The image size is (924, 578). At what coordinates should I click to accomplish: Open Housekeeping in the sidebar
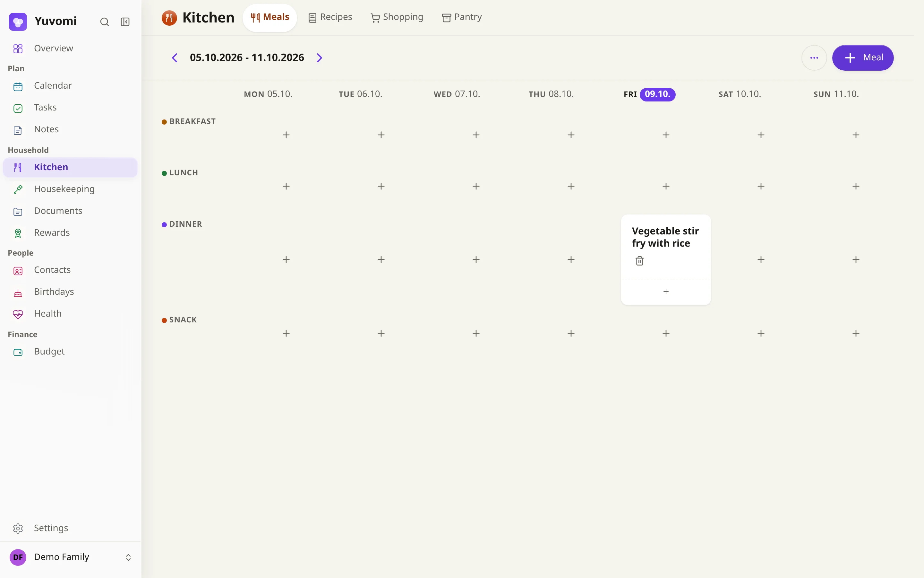point(70,189)
